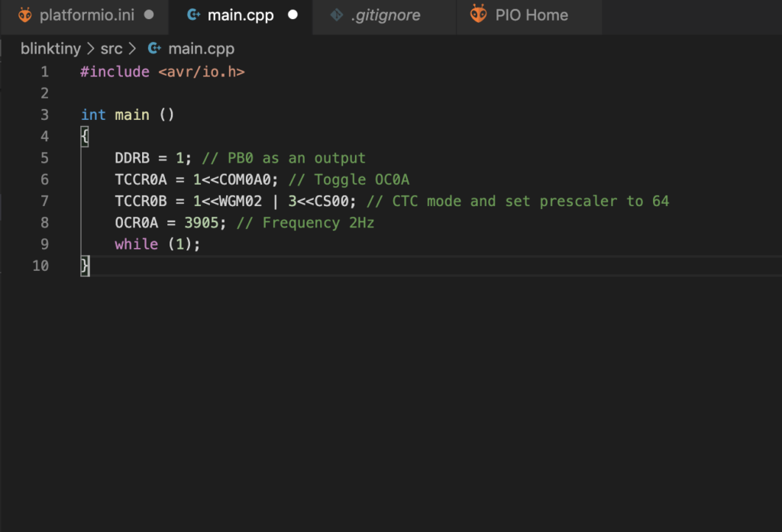Open the blinktiny breadcrumb dropdown
Viewport: 782px width, 532px height.
coord(50,49)
